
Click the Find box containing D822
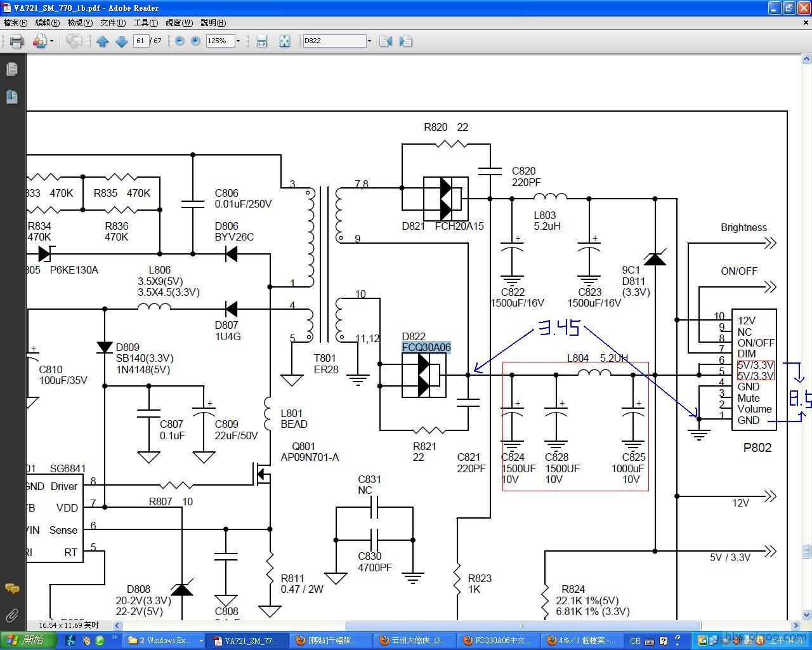[334, 41]
